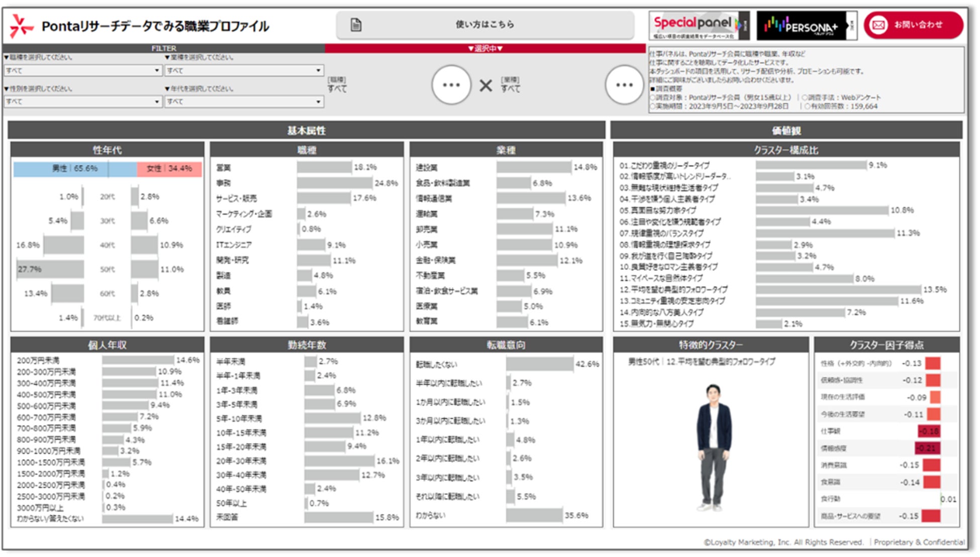Click the 選択中 red header tab
Viewport: 980px width, 557px height.
tap(485, 48)
